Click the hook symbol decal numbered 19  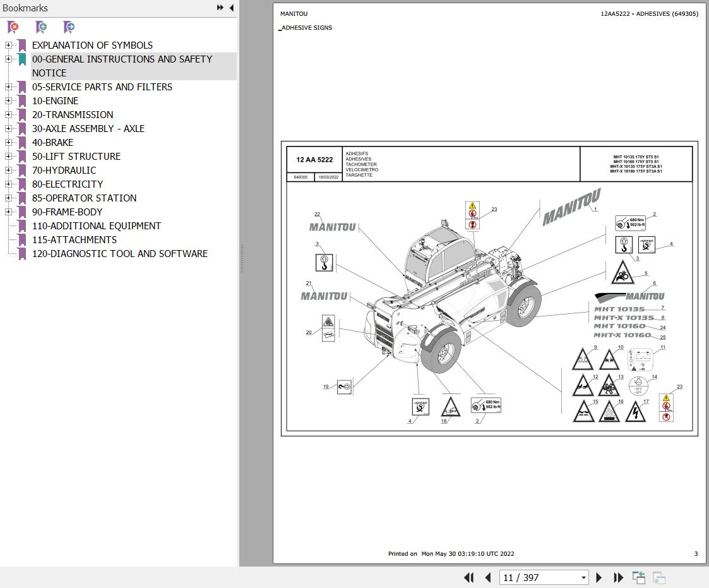[x=345, y=387]
